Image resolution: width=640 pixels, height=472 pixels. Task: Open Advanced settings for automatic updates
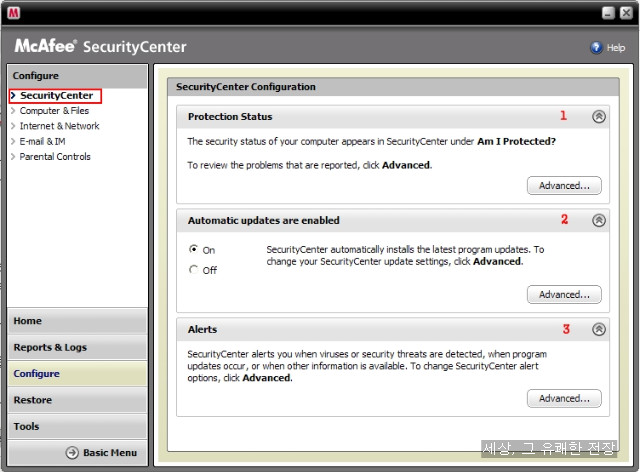564,294
